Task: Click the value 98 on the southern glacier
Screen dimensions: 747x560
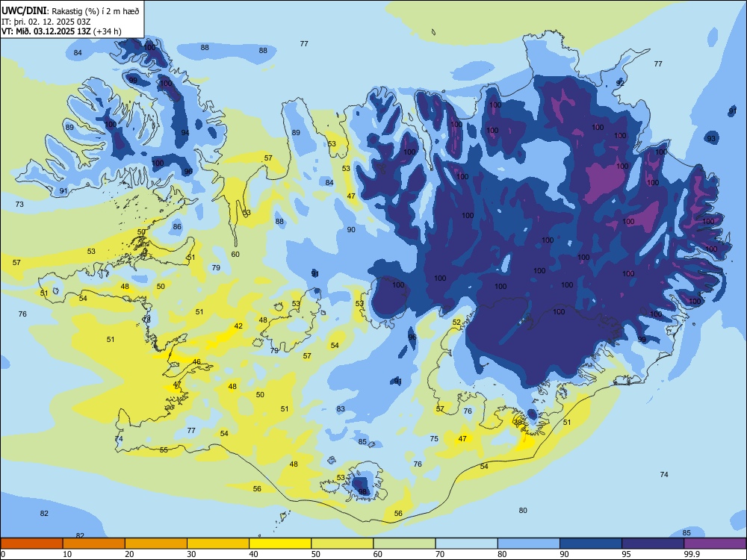Action: click(x=362, y=492)
